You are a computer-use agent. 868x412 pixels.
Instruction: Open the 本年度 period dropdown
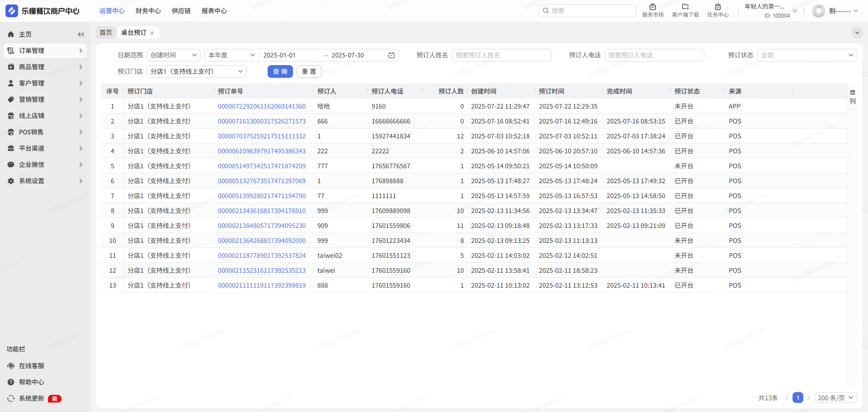tap(231, 55)
